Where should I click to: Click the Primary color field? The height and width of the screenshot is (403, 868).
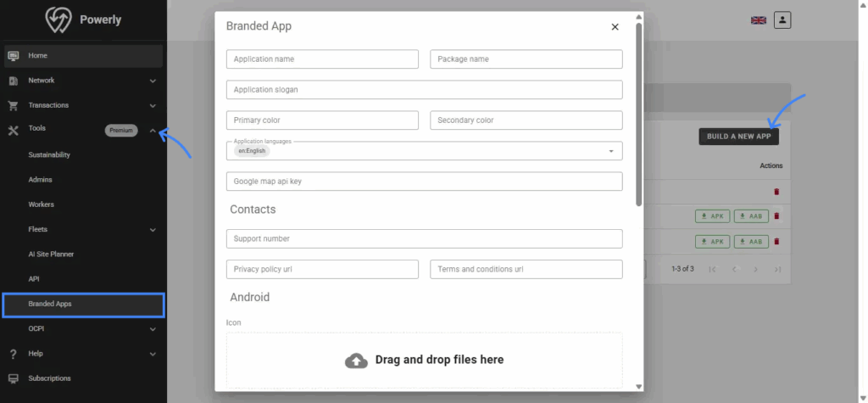coord(322,120)
